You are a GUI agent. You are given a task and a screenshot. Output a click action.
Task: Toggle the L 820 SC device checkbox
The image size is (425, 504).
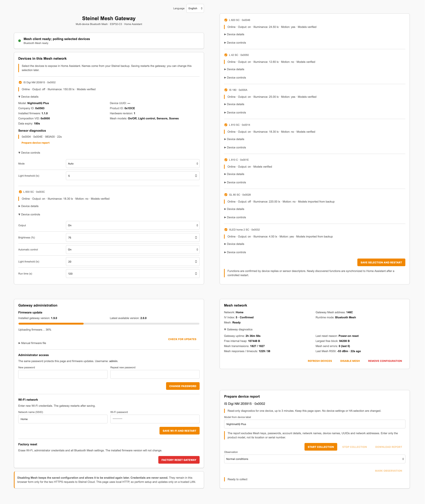pyautogui.click(x=226, y=20)
